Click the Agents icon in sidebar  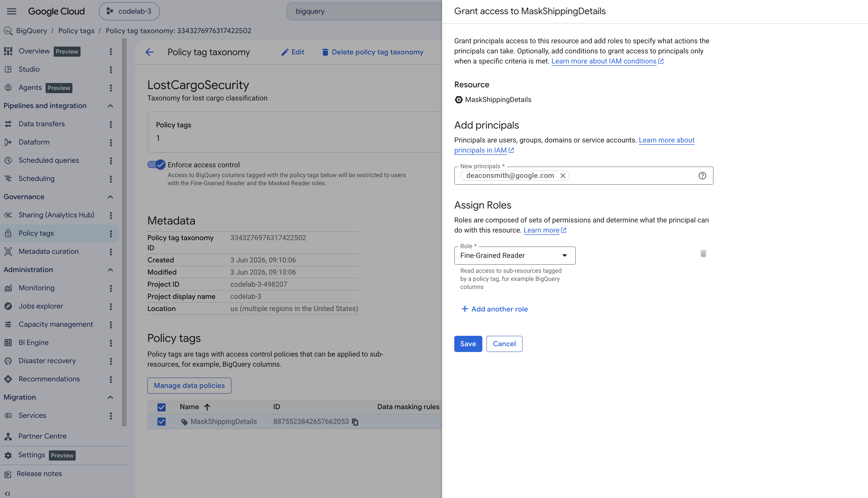coord(8,88)
